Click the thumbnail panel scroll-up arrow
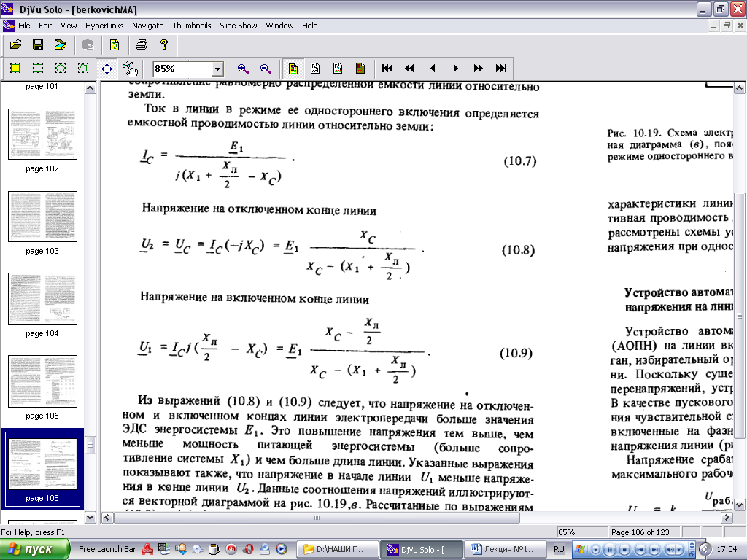747x560 pixels. pyautogui.click(x=90, y=87)
